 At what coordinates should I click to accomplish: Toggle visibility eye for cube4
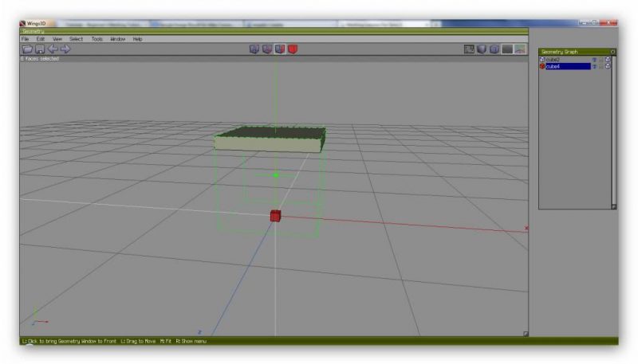point(595,66)
